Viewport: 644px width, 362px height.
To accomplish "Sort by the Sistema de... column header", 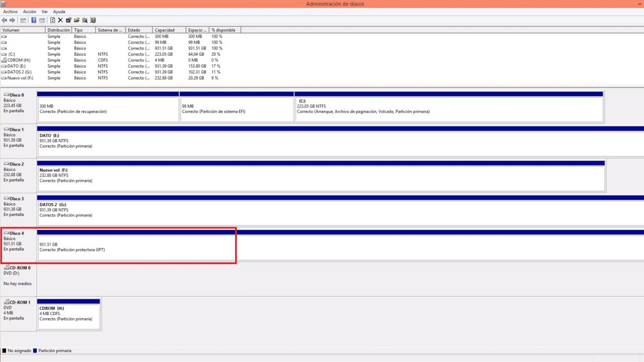I will pyautogui.click(x=111, y=30).
